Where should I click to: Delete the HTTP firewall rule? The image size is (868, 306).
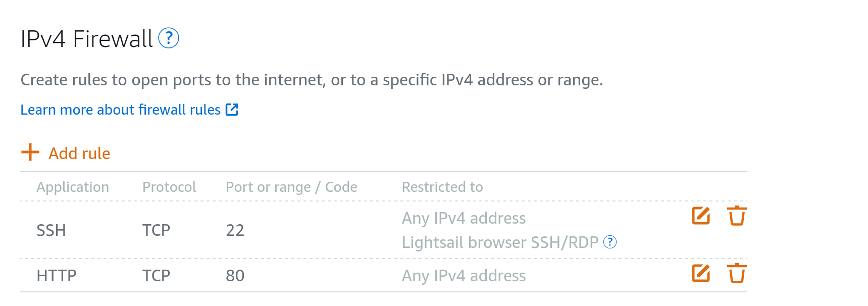click(737, 274)
